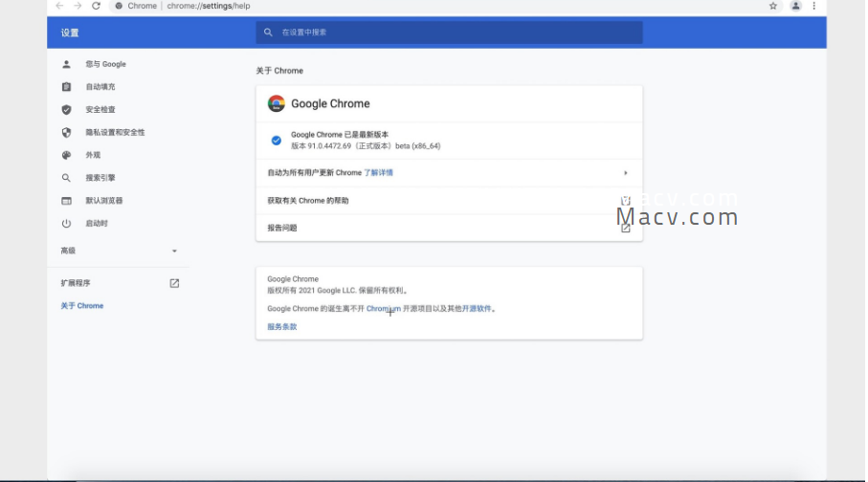
Task: Click the power icon beside 启动时
Action: (66, 223)
